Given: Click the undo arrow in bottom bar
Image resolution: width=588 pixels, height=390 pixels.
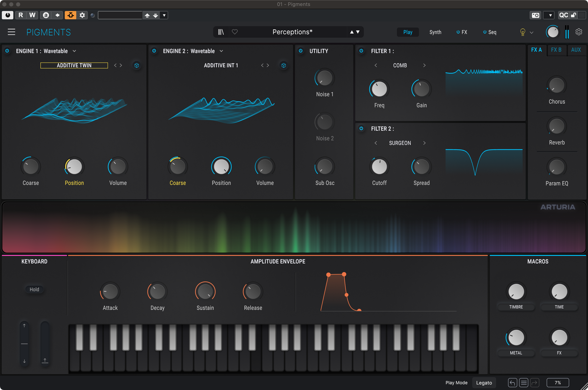Looking at the screenshot, I should click(512, 383).
